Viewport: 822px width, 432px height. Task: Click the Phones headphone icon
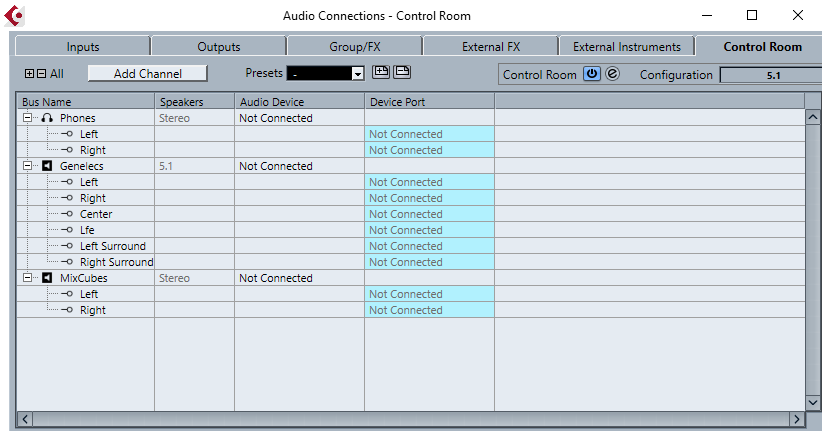pos(47,118)
